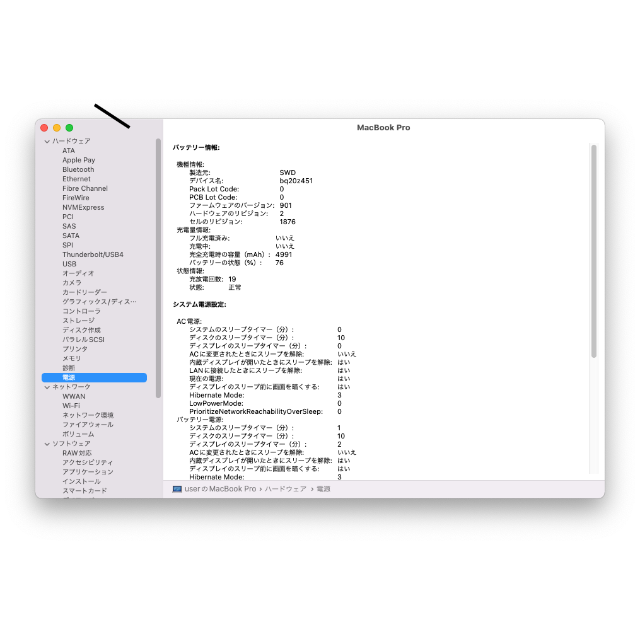Click the full charge capacity value 4991

click(284, 254)
